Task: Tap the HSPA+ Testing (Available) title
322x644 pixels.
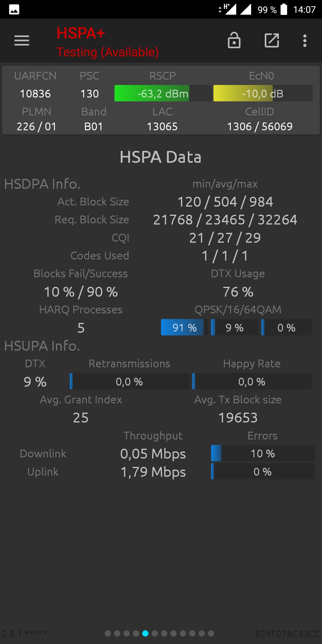Action: pos(108,42)
